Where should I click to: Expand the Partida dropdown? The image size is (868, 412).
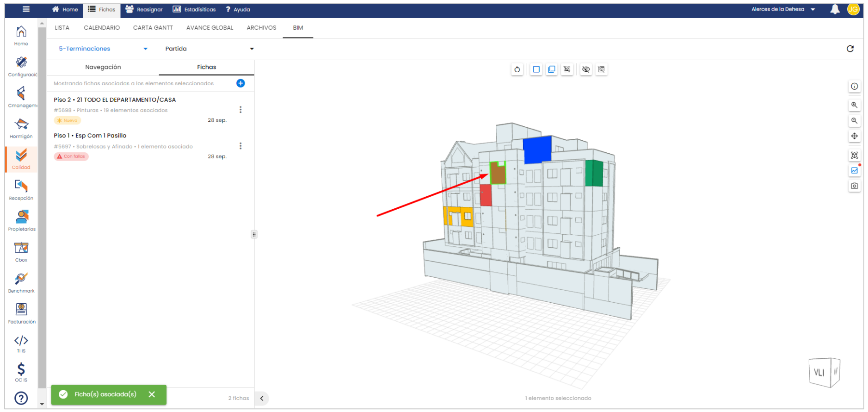pyautogui.click(x=209, y=49)
